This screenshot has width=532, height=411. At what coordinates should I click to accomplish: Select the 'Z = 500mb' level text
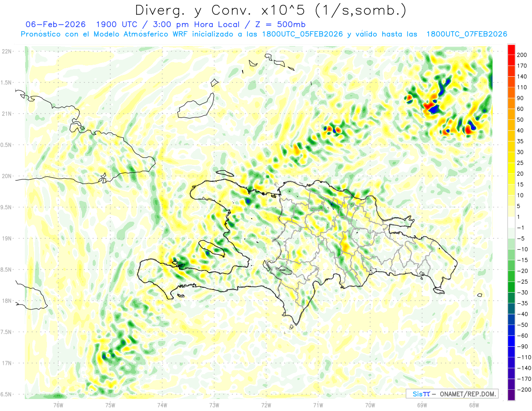coord(280,24)
